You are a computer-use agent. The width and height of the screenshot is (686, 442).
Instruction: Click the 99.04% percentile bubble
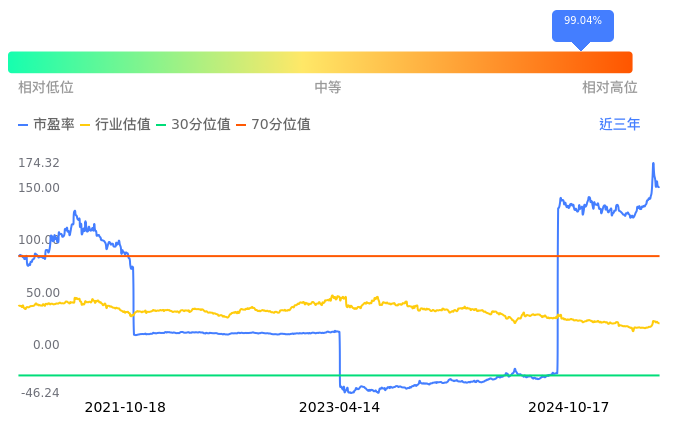click(582, 21)
